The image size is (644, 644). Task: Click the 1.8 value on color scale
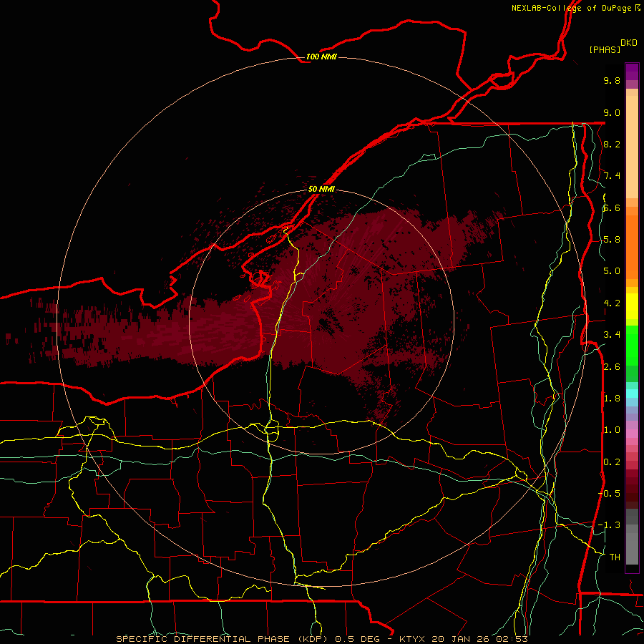pos(612,398)
